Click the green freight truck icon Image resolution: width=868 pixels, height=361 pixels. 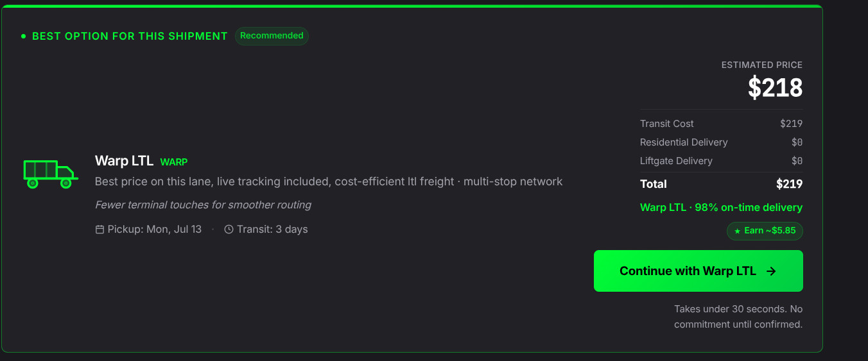point(50,174)
